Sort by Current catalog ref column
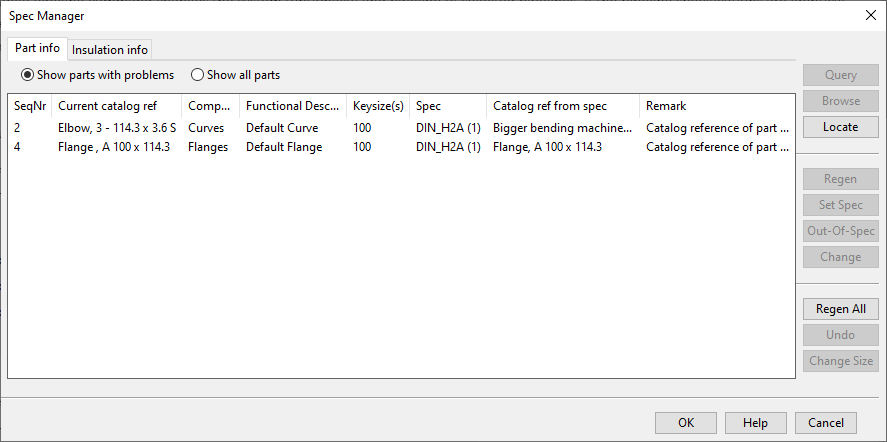The width and height of the screenshot is (887, 442). (116, 106)
